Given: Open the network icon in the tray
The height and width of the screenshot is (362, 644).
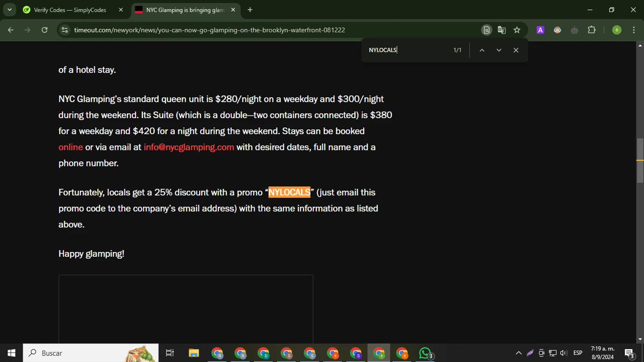Looking at the screenshot, I should click(553, 353).
